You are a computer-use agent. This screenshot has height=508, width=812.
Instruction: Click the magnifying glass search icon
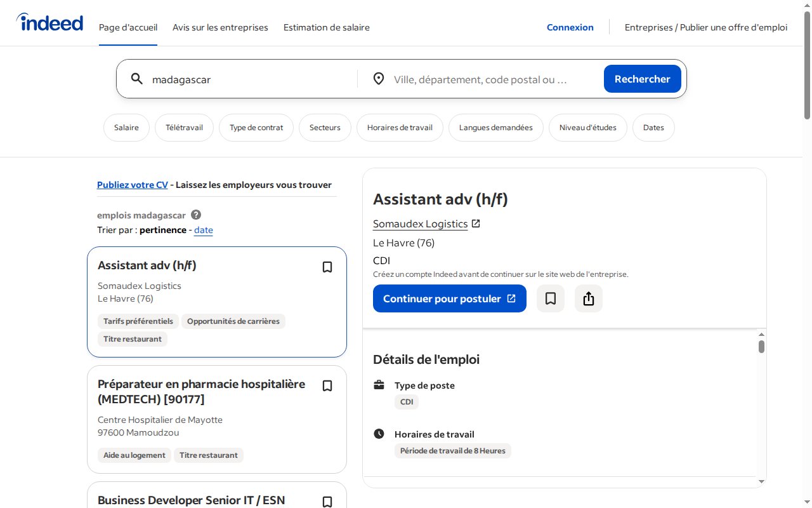point(136,79)
